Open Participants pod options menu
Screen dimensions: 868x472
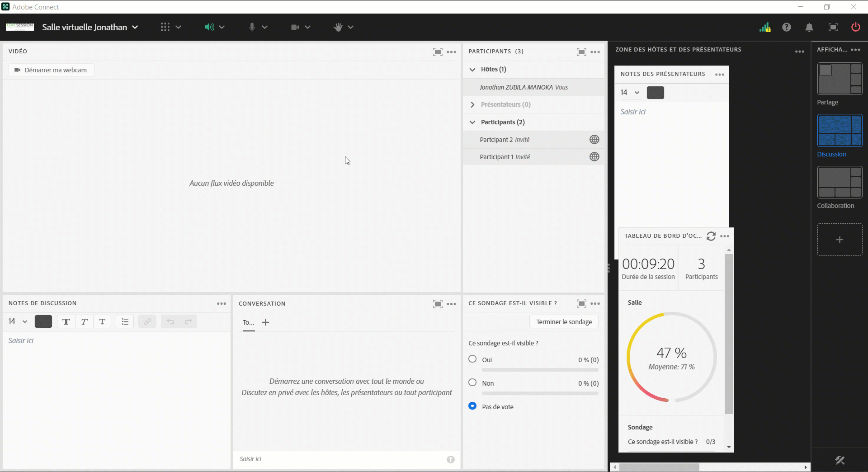(x=595, y=52)
